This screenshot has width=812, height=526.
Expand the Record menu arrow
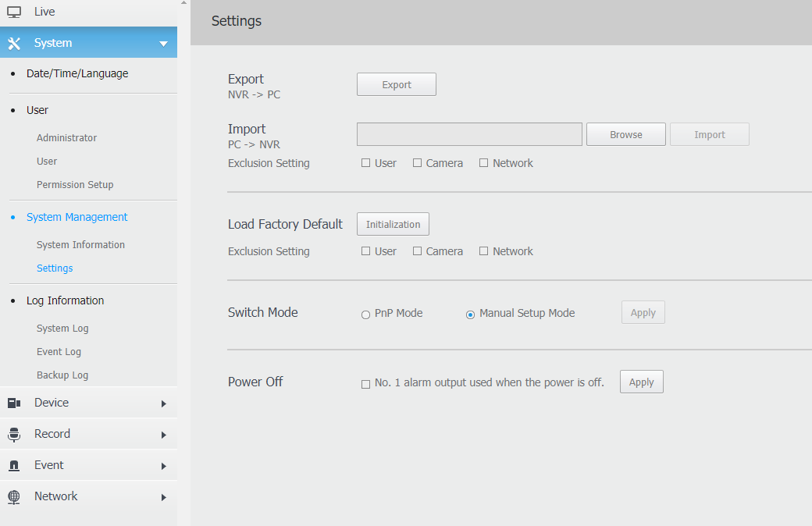164,435
